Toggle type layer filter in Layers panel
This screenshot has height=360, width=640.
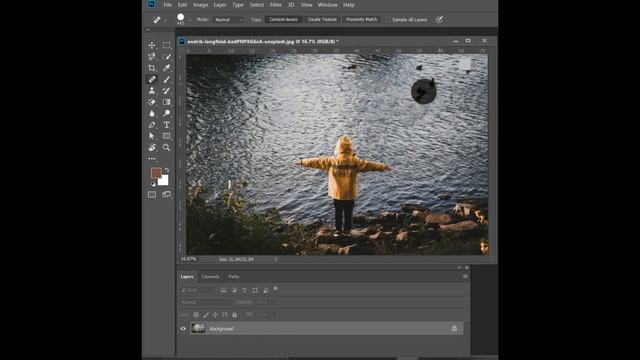point(244,291)
